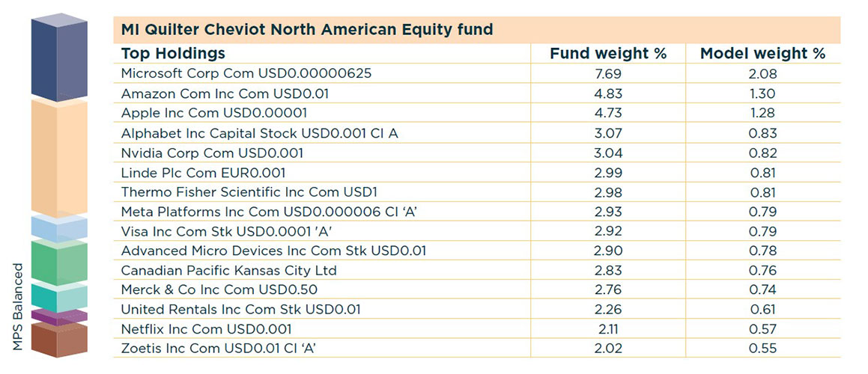
Task: Select the Microsoft Corp holding row
Action: click(x=246, y=73)
